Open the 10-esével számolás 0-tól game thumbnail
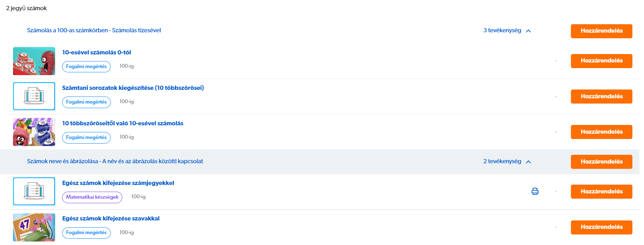This screenshot has width=644, height=245. [34, 61]
